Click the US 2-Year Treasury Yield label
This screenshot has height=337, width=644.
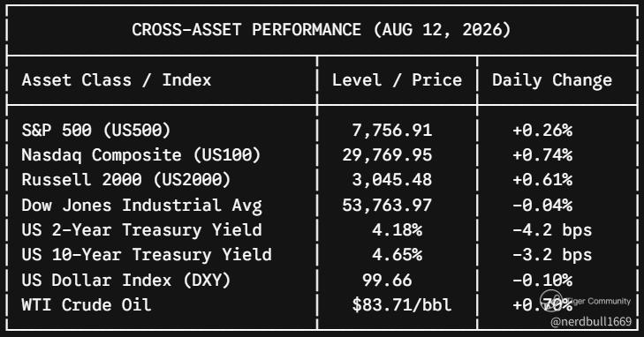[x=141, y=230]
